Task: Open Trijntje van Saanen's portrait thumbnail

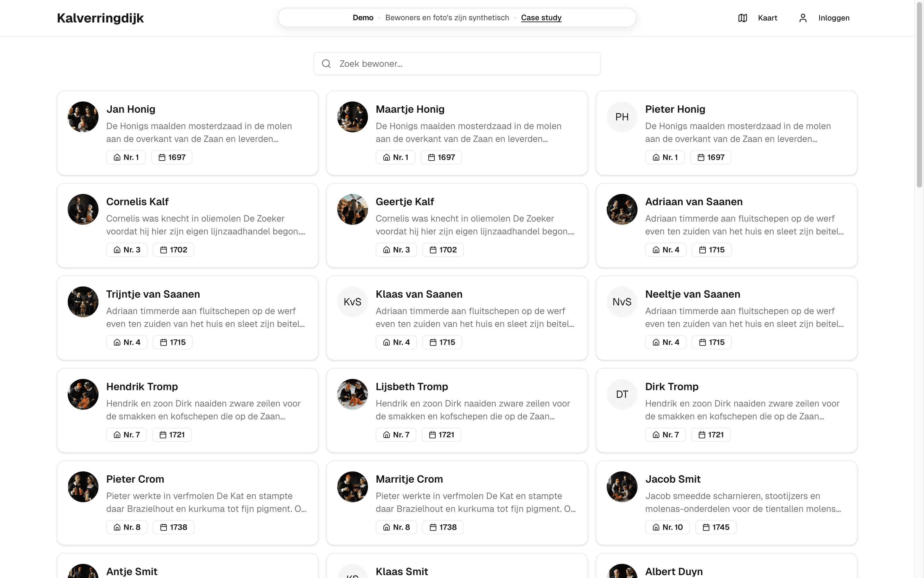Action: click(x=83, y=302)
